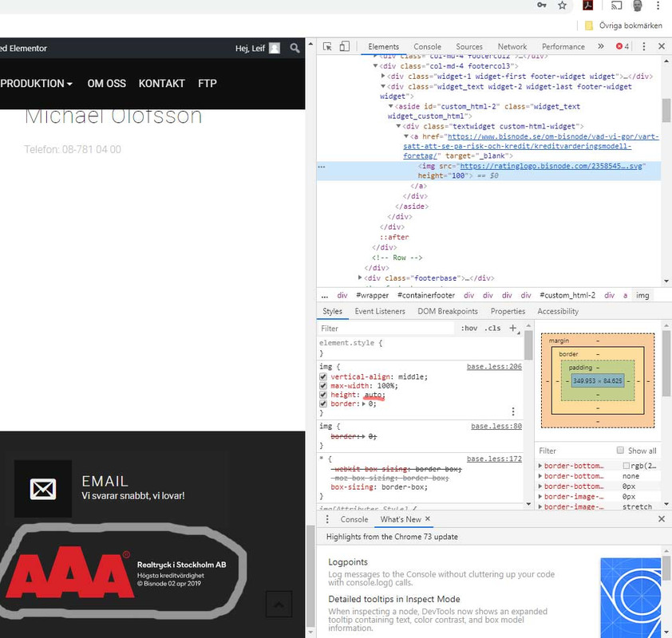Click the email envelope icon

point(43,489)
